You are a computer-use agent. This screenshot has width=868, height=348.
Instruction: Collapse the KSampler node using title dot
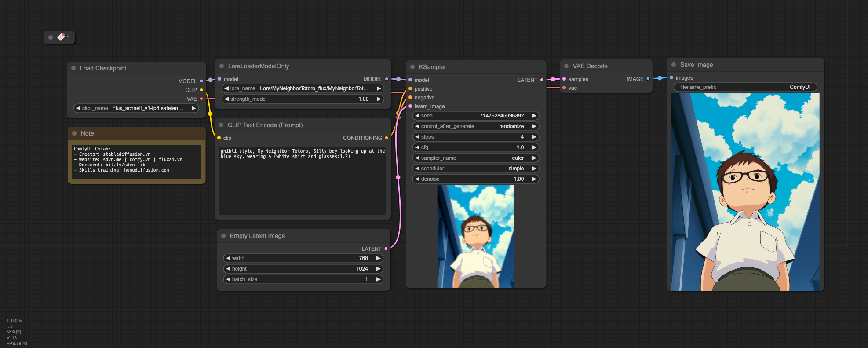click(412, 67)
